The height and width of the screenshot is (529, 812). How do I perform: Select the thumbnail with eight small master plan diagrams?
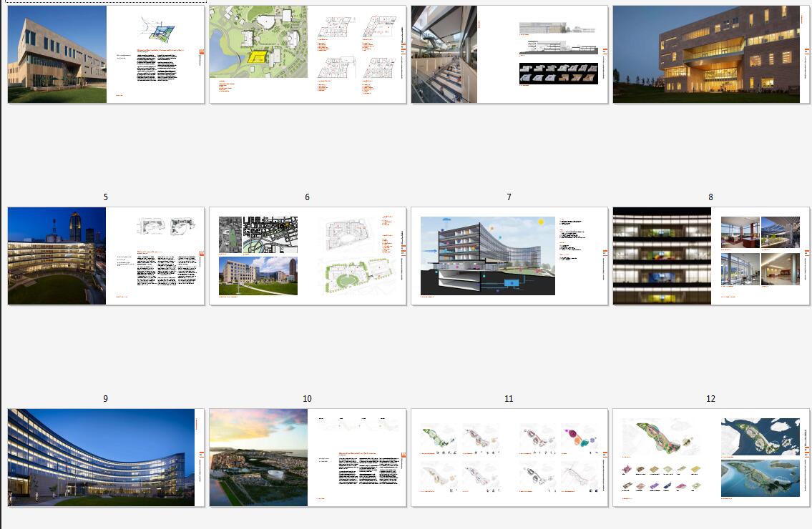[509, 458]
